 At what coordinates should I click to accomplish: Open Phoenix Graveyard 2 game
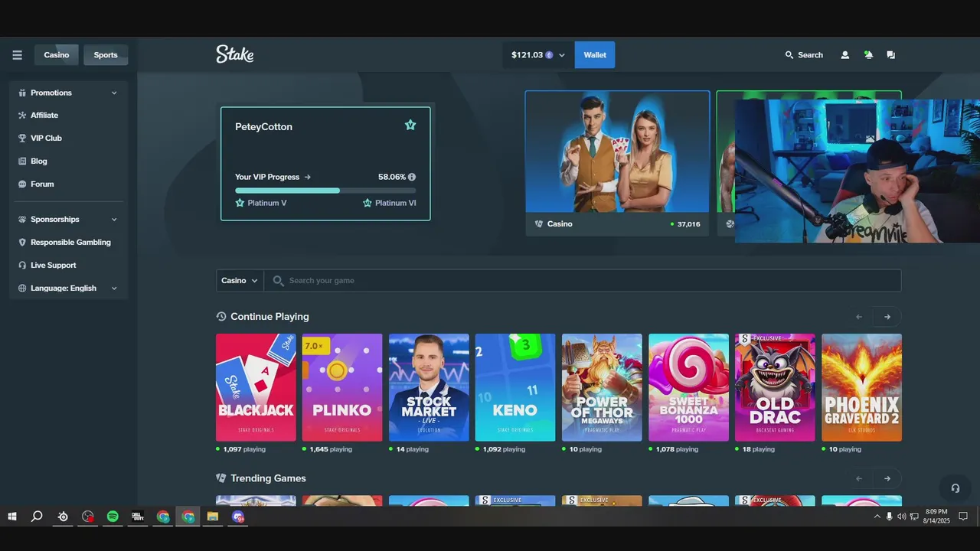[861, 387]
